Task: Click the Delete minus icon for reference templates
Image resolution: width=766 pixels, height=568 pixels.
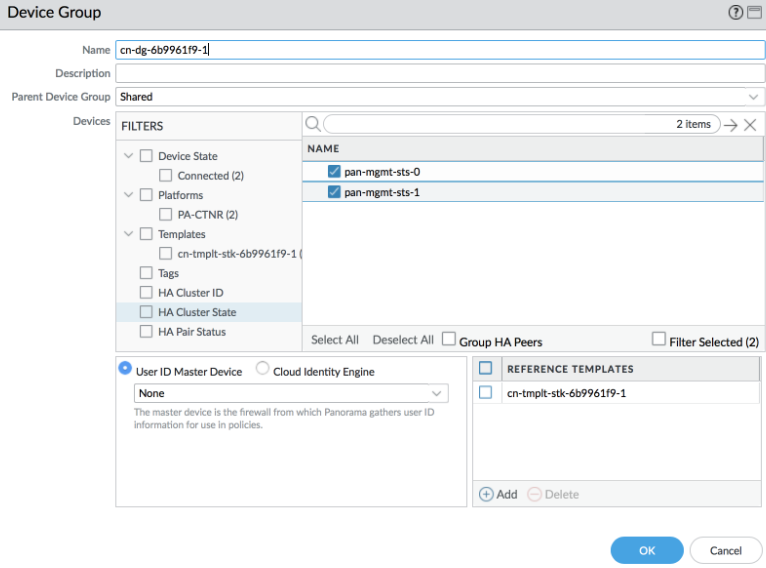Action: point(534,494)
